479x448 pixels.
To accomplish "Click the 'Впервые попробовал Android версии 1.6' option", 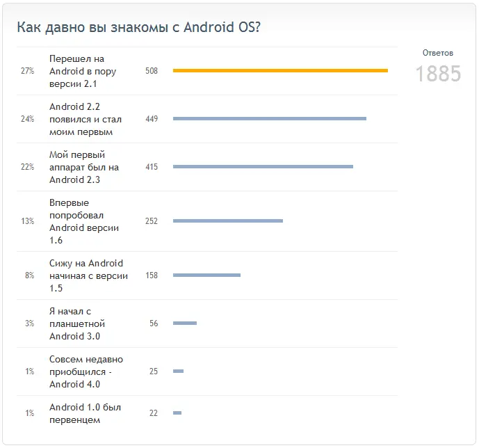I will click(84, 221).
